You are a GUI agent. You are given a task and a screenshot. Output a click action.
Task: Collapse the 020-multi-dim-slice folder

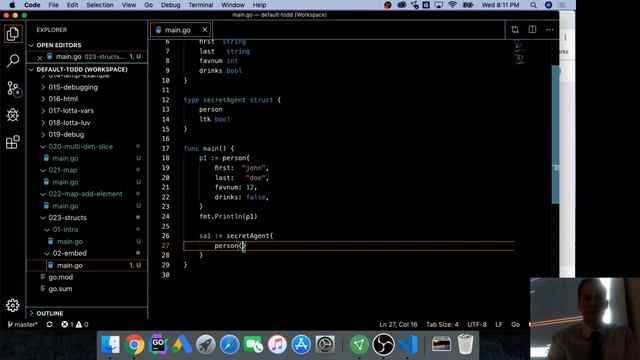click(80, 147)
